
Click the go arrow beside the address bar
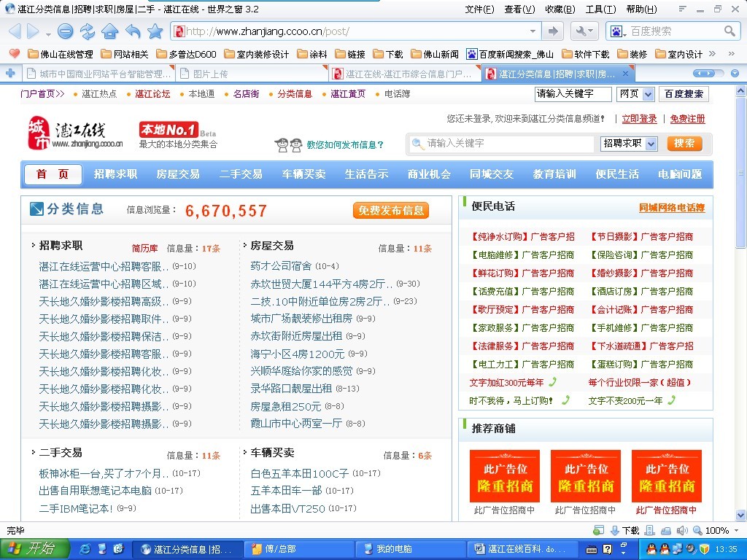coord(553,31)
